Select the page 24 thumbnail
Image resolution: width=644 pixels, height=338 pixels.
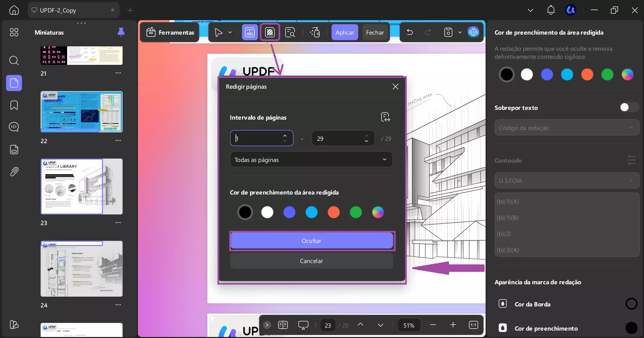[x=82, y=269]
